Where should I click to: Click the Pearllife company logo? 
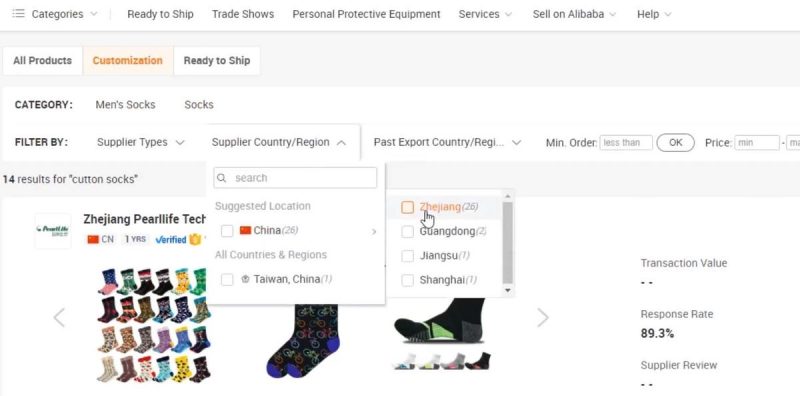53,231
